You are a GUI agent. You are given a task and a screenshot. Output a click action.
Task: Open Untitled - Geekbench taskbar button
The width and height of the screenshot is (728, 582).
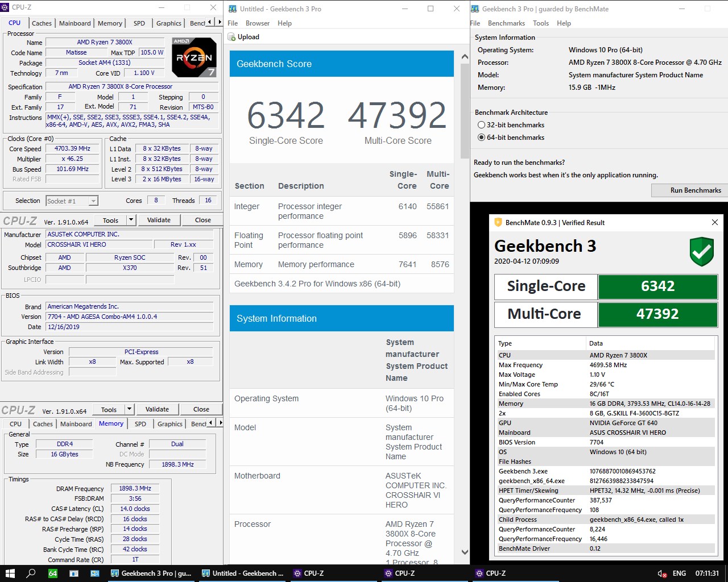click(242, 573)
